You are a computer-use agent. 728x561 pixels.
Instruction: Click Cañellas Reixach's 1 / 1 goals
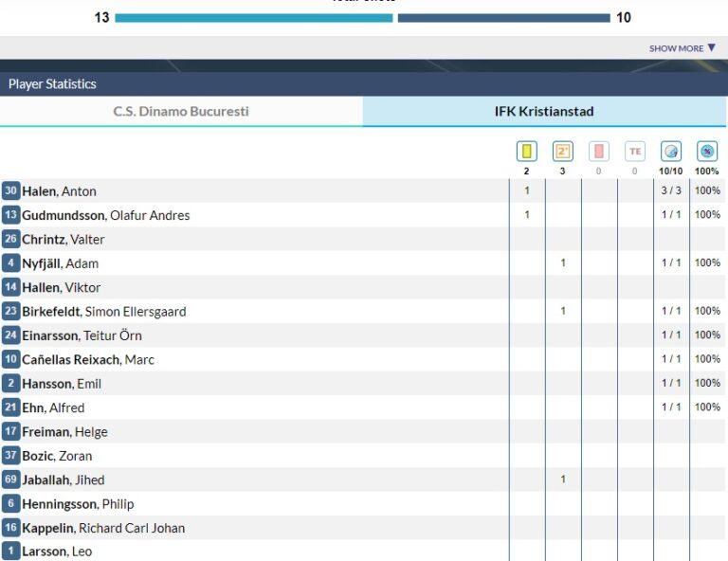pos(671,359)
